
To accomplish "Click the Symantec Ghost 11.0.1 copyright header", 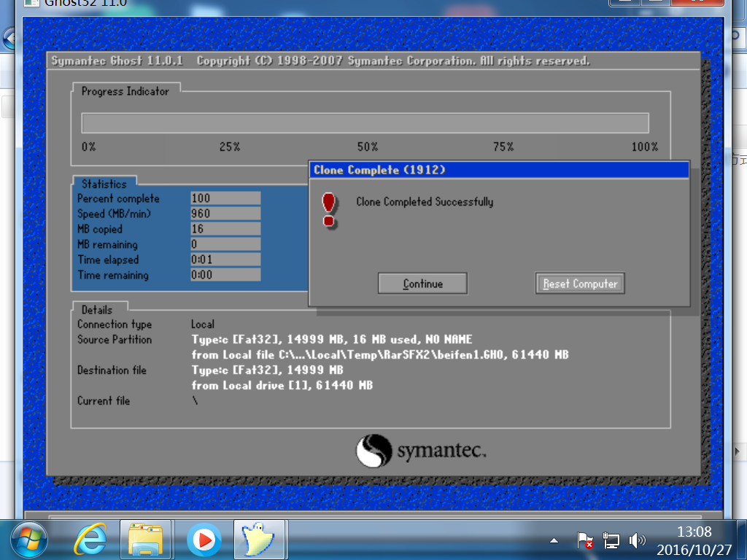I will click(x=320, y=61).
